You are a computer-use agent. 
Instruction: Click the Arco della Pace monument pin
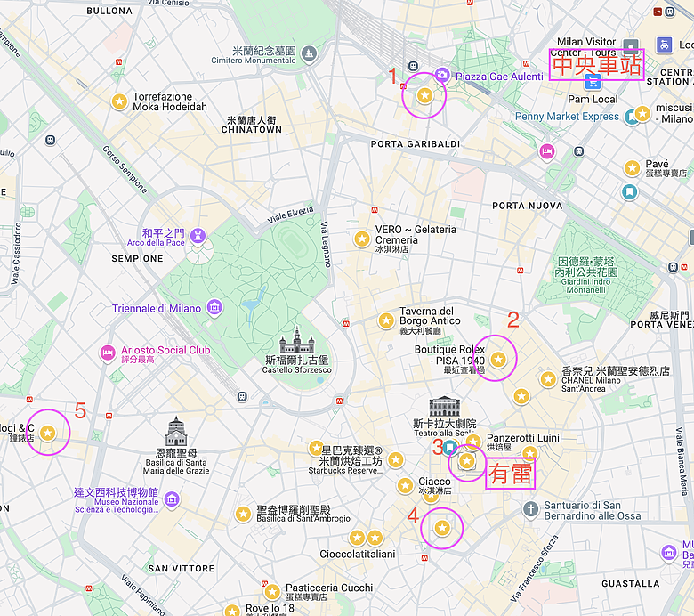(x=198, y=235)
